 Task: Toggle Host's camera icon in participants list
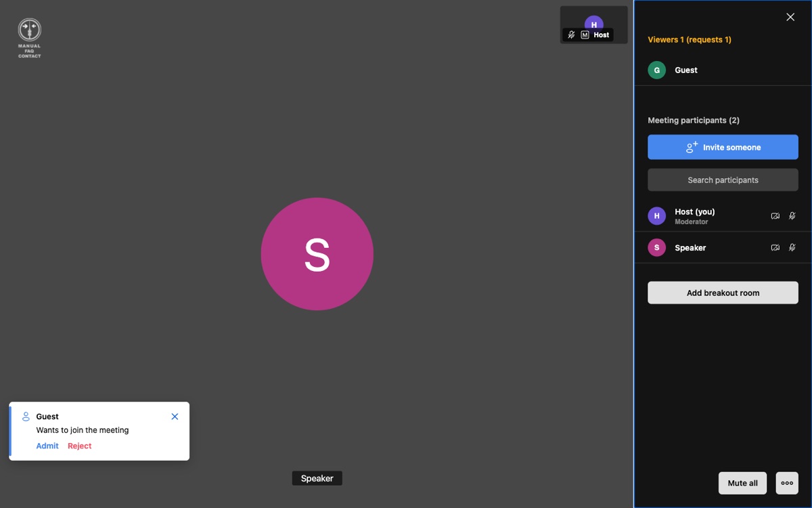(x=775, y=216)
